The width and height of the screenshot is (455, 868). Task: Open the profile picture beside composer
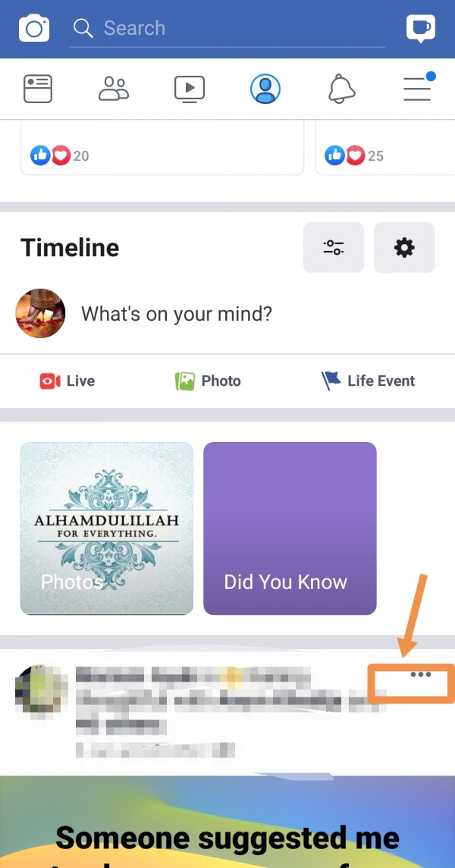[40, 313]
